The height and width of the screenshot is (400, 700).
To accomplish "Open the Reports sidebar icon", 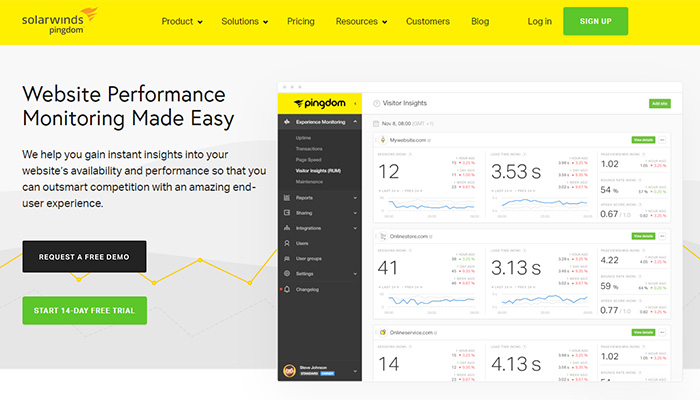I will (x=287, y=198).
